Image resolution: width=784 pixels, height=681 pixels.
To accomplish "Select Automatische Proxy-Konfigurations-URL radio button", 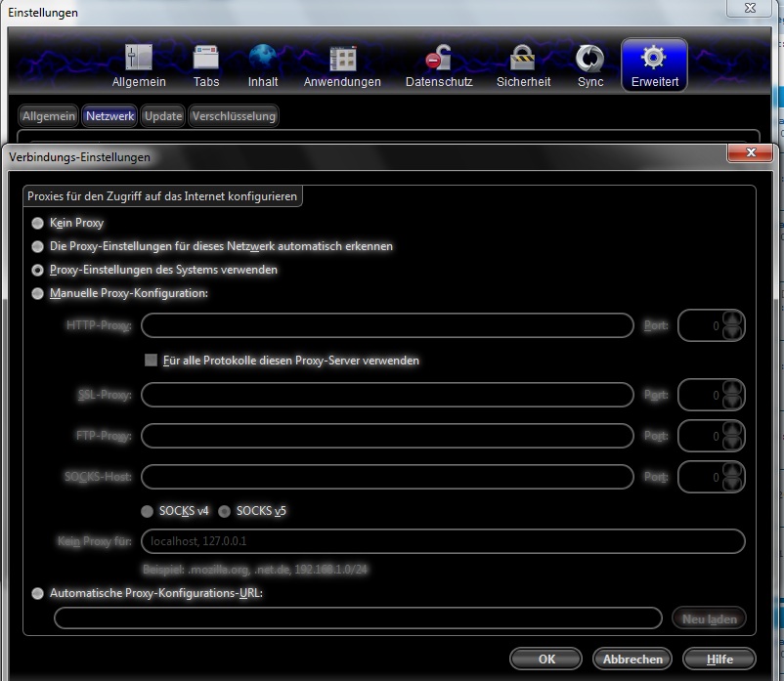I will pyautogui.click(x=38, y=593).
